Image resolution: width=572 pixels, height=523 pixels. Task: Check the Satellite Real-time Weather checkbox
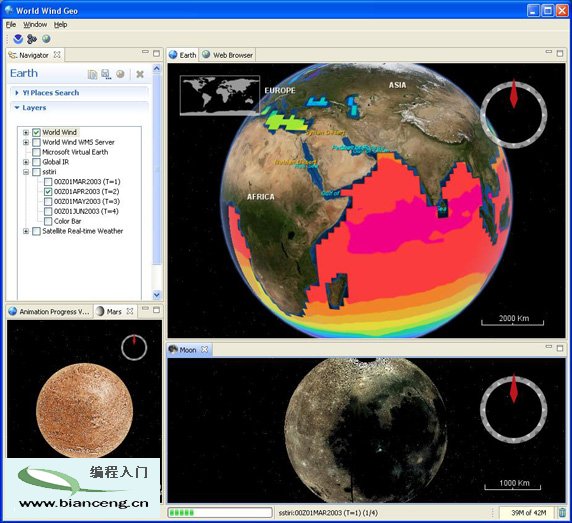pyautogui.click(x=36, y=231)
